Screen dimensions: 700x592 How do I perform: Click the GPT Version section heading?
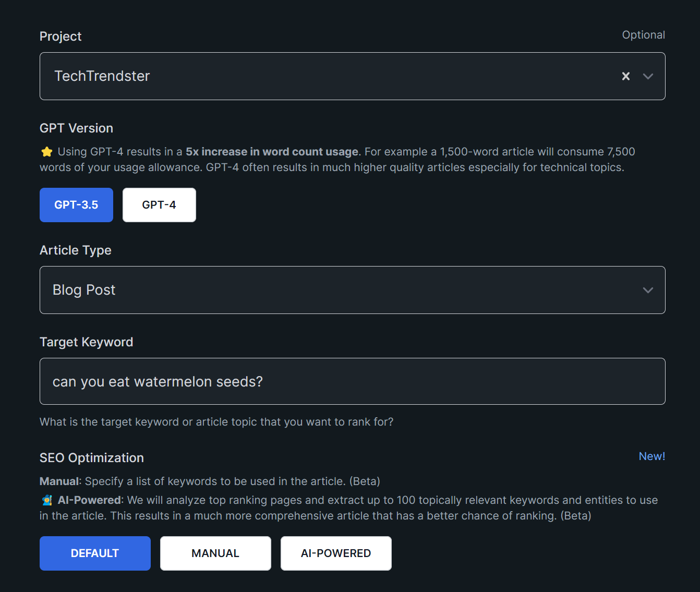tap(76, 128)
